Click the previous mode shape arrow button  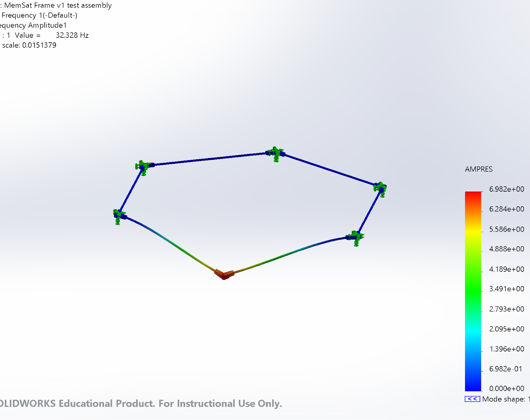(472, 399)
